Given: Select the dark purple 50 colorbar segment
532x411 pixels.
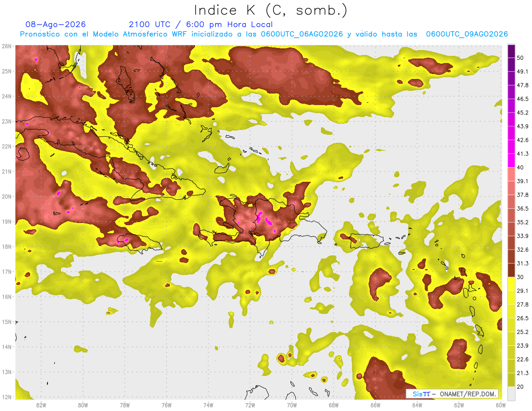Looking at the screenshot, I should (x=511, y=51).
